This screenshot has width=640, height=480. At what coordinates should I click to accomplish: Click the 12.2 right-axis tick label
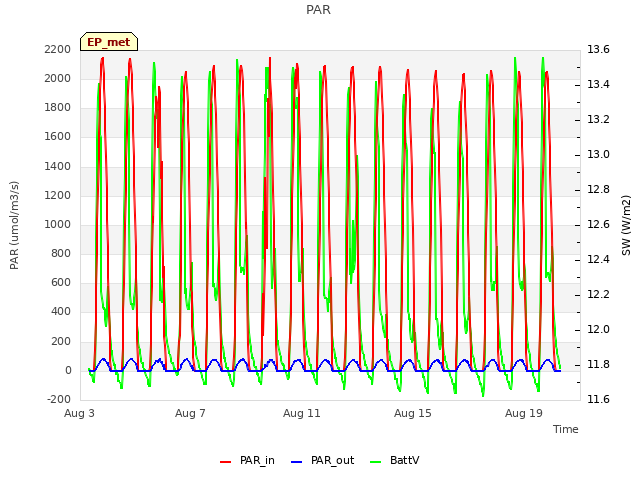(598, 294)
